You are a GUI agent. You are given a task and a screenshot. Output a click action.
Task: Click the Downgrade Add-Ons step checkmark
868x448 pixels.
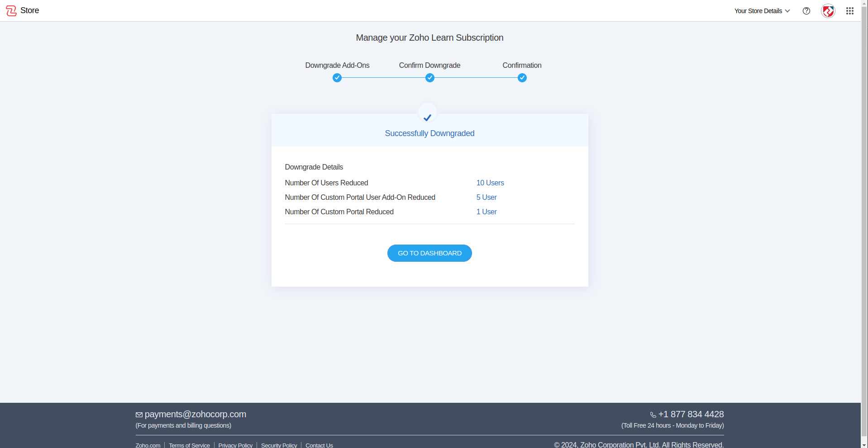[337, 78]
